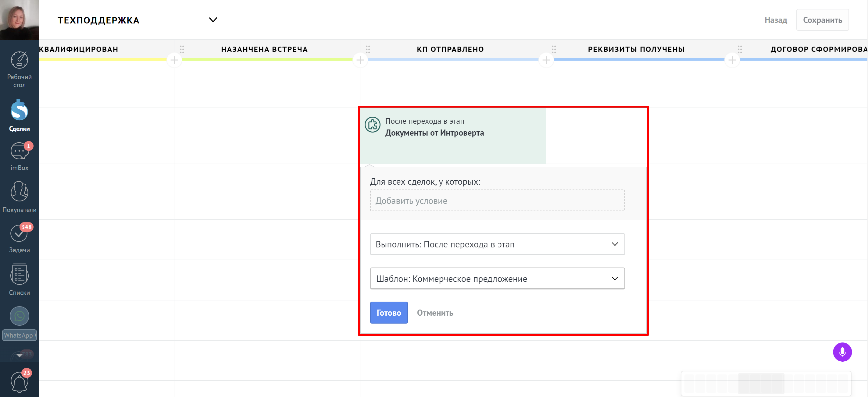868x397 pixels.
Task: Click the Назад link
Action: point(776,20)
